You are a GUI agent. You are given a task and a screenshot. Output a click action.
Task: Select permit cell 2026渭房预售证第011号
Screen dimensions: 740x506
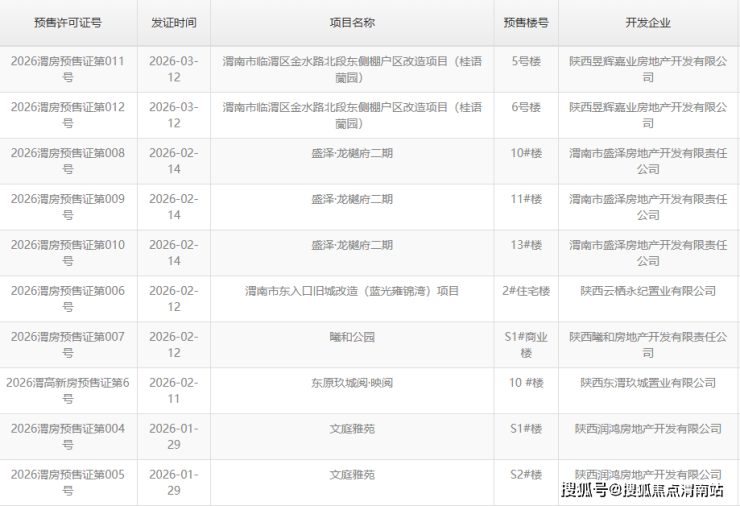coord(68,69)
